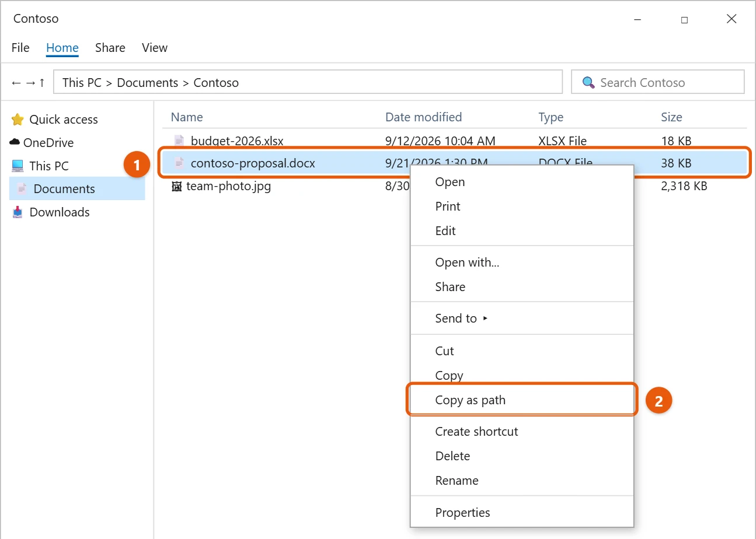Go up one folder level
This screenshot has height=539, width=756.
tap(41, 83)
